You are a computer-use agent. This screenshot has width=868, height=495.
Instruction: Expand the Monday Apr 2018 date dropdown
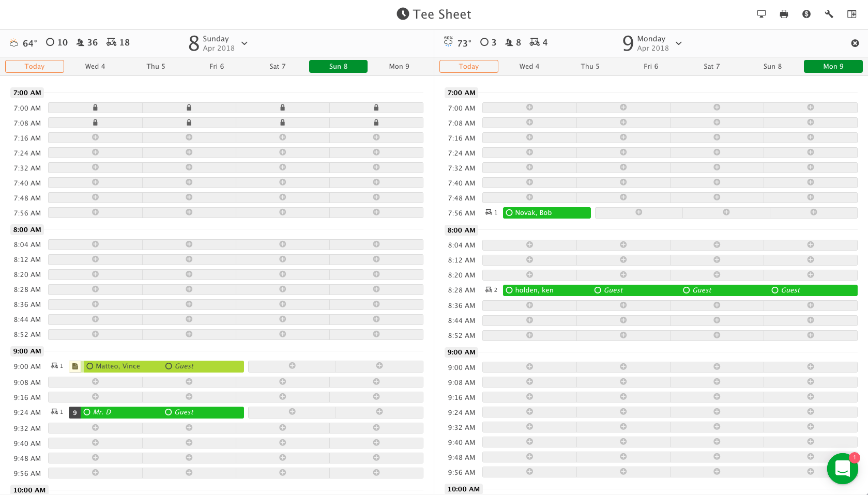pos(679,43)
